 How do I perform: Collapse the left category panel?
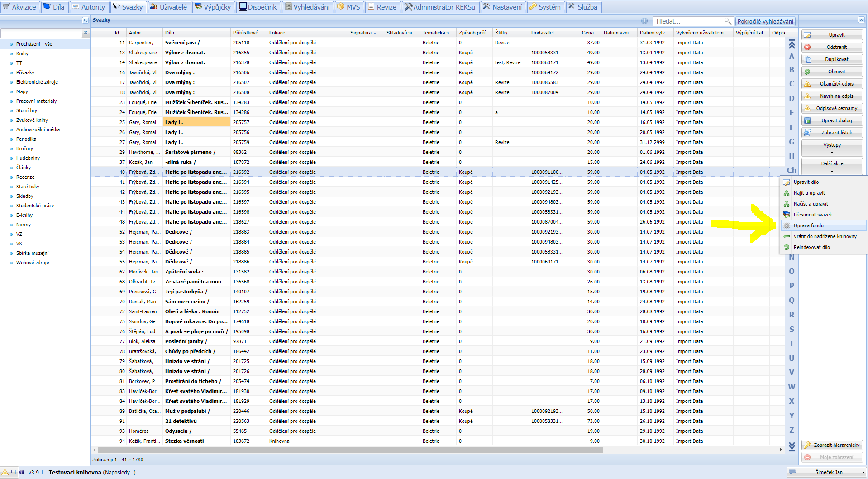coord(85,20)
